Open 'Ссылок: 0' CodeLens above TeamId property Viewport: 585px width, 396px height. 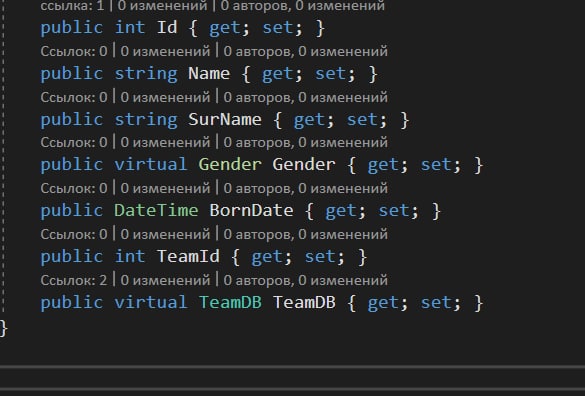click(74, 234)
